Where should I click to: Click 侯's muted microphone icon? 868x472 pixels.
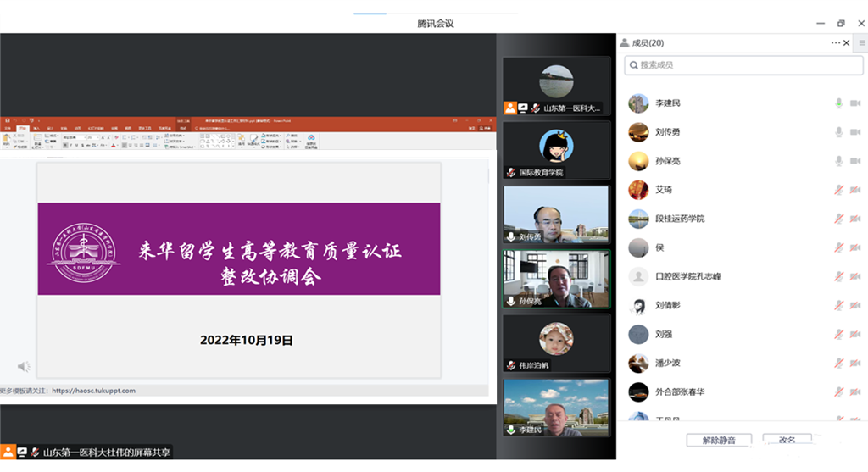(x=838, y=247)
